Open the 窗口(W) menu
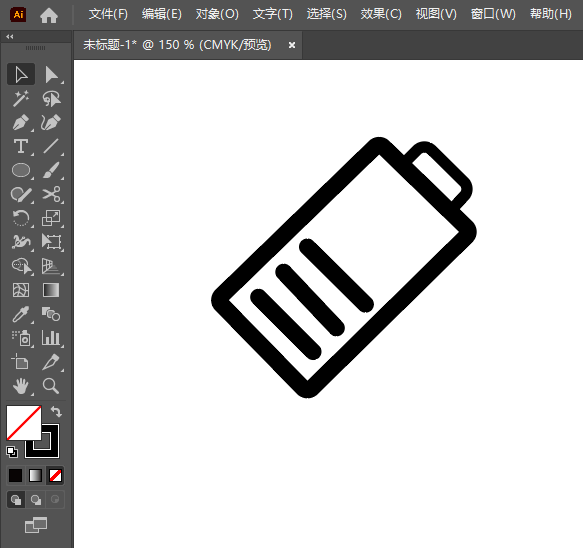This screenshot has width=583, height=548. [x=493, y=14]
